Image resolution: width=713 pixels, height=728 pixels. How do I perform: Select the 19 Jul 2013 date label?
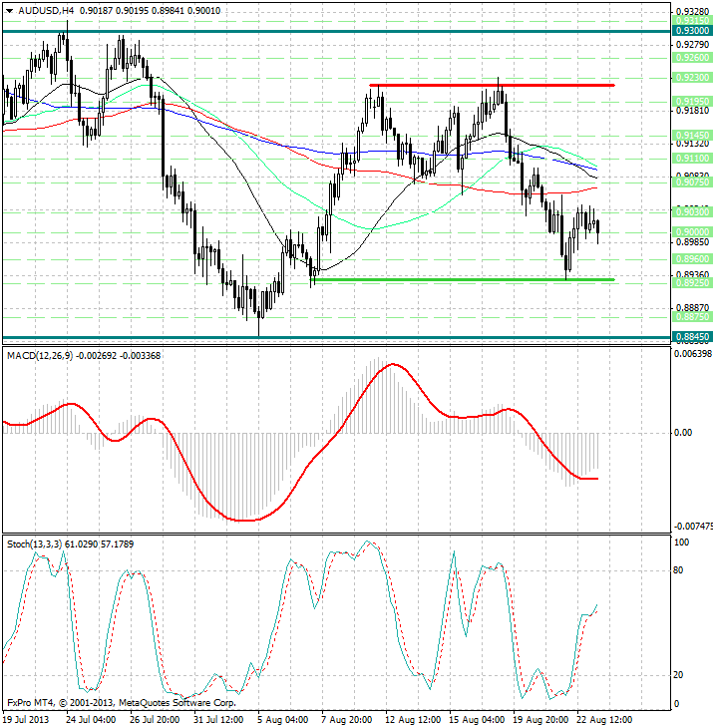point(25,719)
